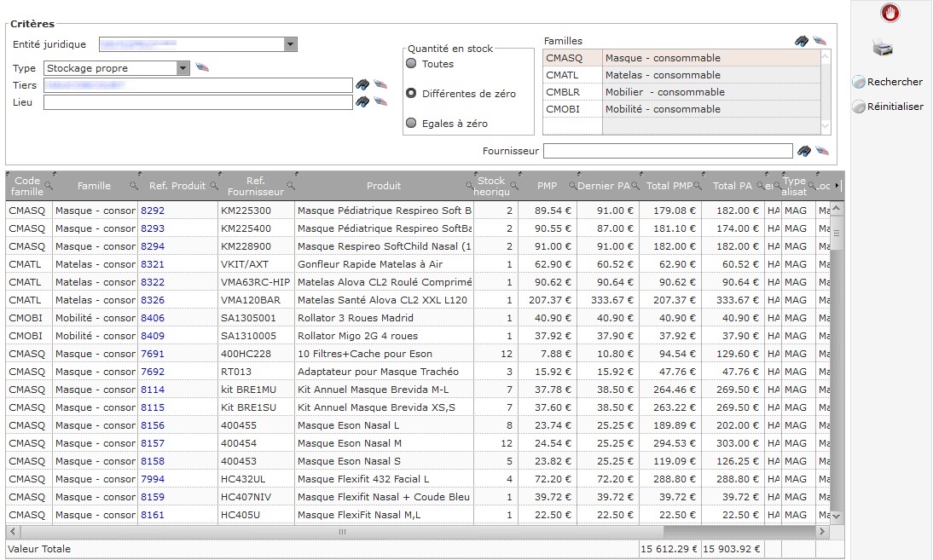Click the magnifier in Dernier PA header
The height and width of the screenshot is (560, 933).
pyautogui.click(x=635, y=186)
